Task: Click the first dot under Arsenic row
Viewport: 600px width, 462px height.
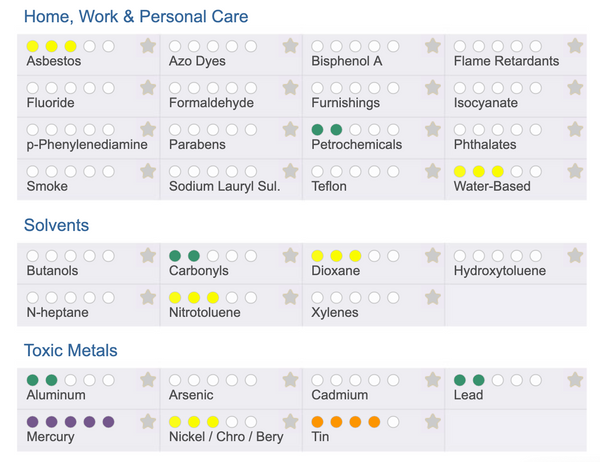Action: [175, 380]
